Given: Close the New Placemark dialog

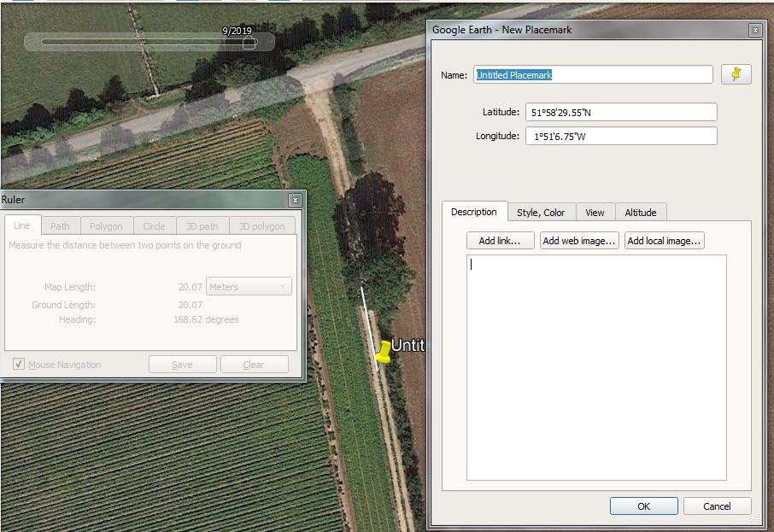Looking at the screenshot, I should tap(754, 30).
